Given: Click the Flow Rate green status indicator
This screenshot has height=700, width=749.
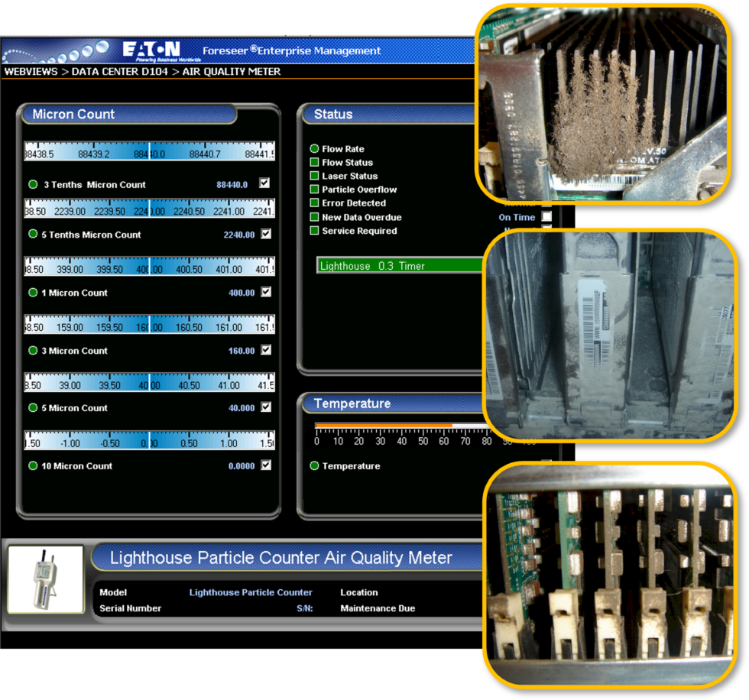Looking at the screenshot, I should point(313,149).
